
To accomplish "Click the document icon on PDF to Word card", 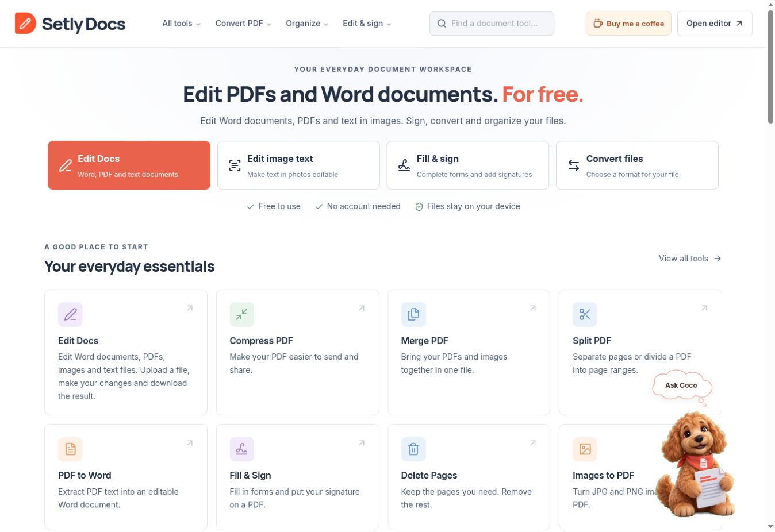I will 70,449.
